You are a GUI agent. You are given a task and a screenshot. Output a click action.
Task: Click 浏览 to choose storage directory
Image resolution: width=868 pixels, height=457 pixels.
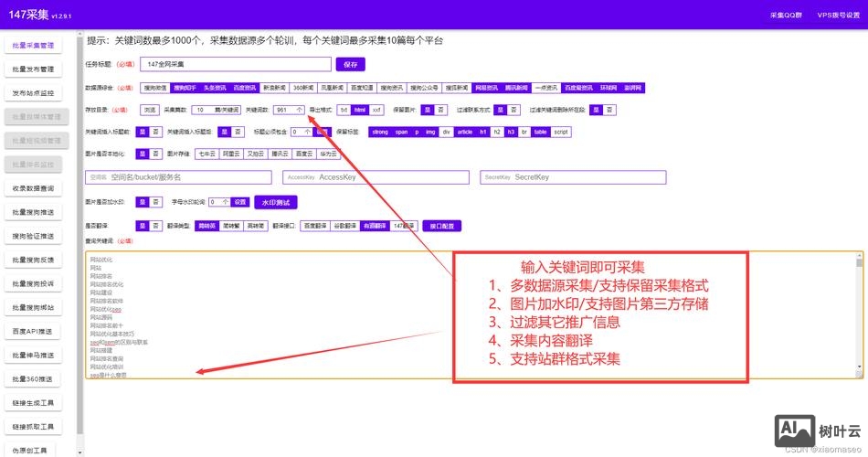coord(150,110)
